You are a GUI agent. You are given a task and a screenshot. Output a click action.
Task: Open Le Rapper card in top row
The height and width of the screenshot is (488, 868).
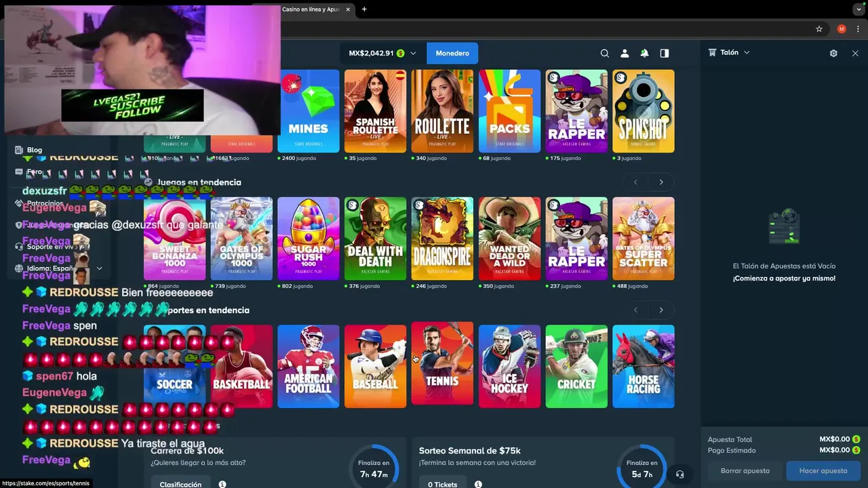pyautogui.click(x=576, y=111)
